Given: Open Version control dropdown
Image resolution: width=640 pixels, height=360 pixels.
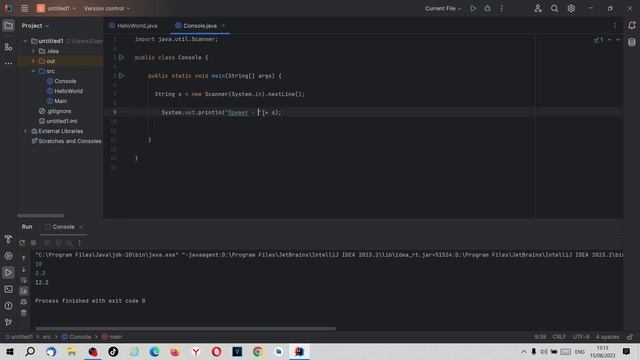Looking at the screenshot, I should click(107, 8).
